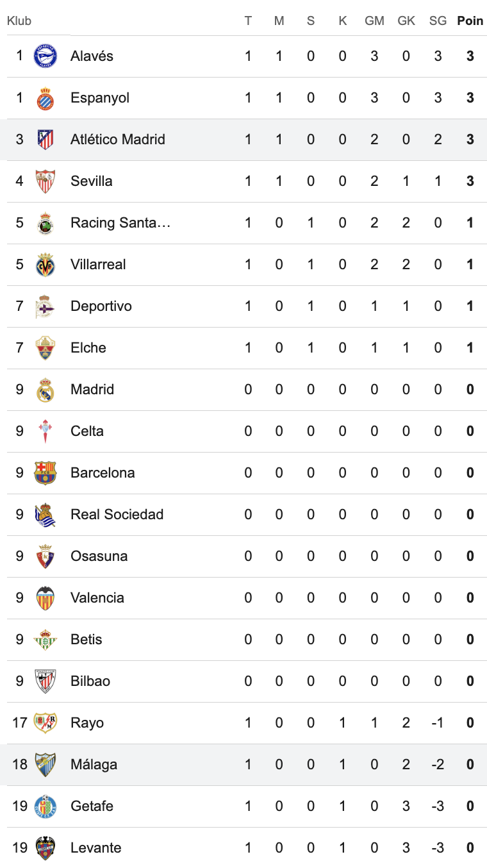The width and height of the screenshot is (487, 868).
Task: Click the Rayo club name
Action: [x=87, y=723]
